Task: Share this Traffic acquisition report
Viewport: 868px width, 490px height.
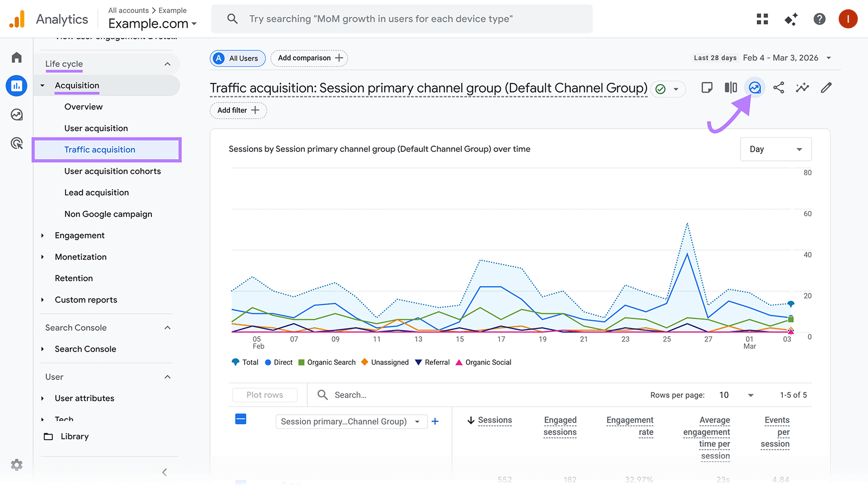Action: click(778, 87)
